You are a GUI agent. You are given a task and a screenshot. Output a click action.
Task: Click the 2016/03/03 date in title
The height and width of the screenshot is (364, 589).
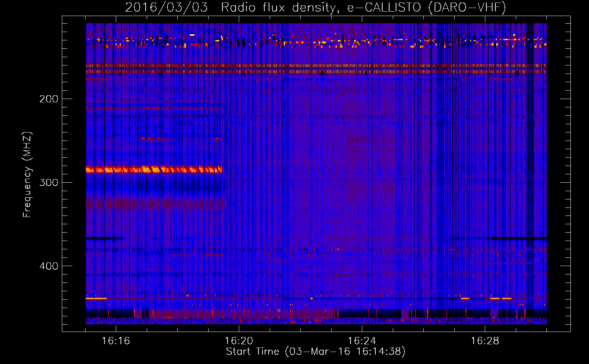click(166, 7)
